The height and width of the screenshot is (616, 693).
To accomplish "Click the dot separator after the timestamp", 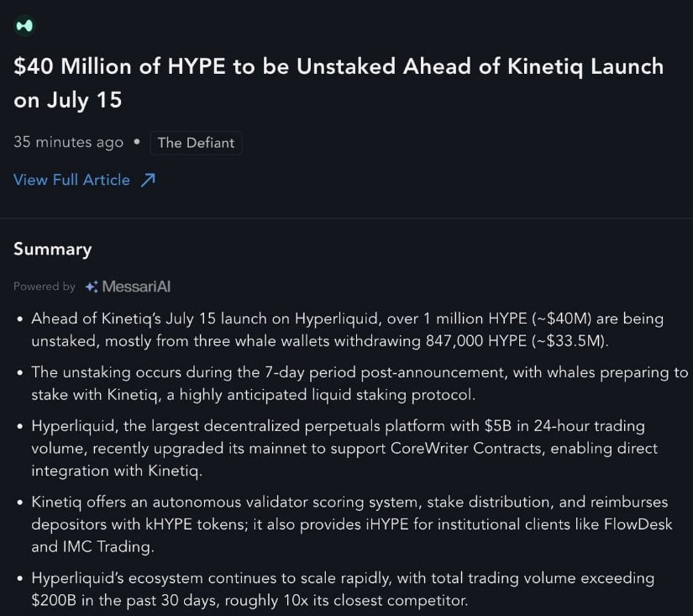I will [137, 142].
